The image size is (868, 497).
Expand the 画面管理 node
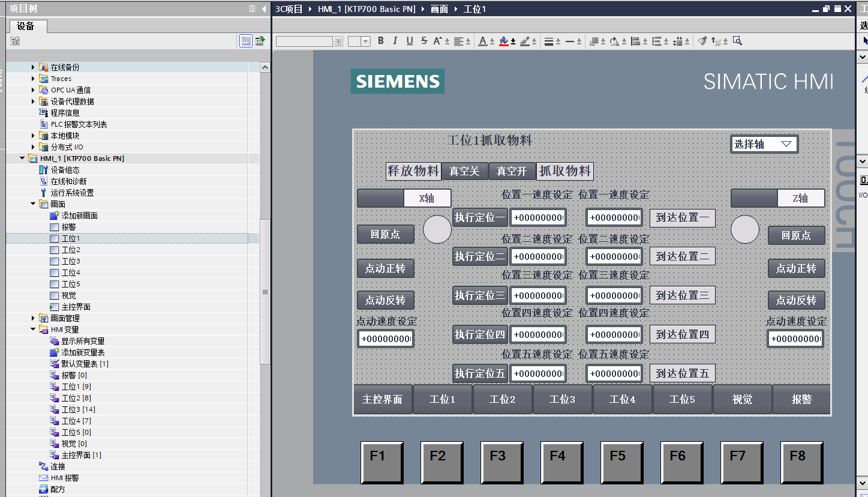[34, 318]
